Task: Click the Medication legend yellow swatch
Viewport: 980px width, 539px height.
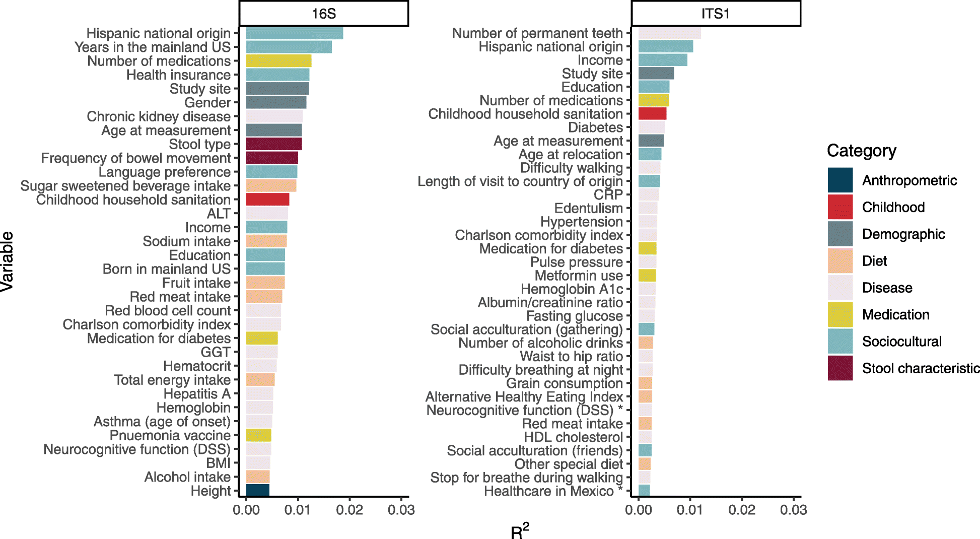Action: [840, 314]
